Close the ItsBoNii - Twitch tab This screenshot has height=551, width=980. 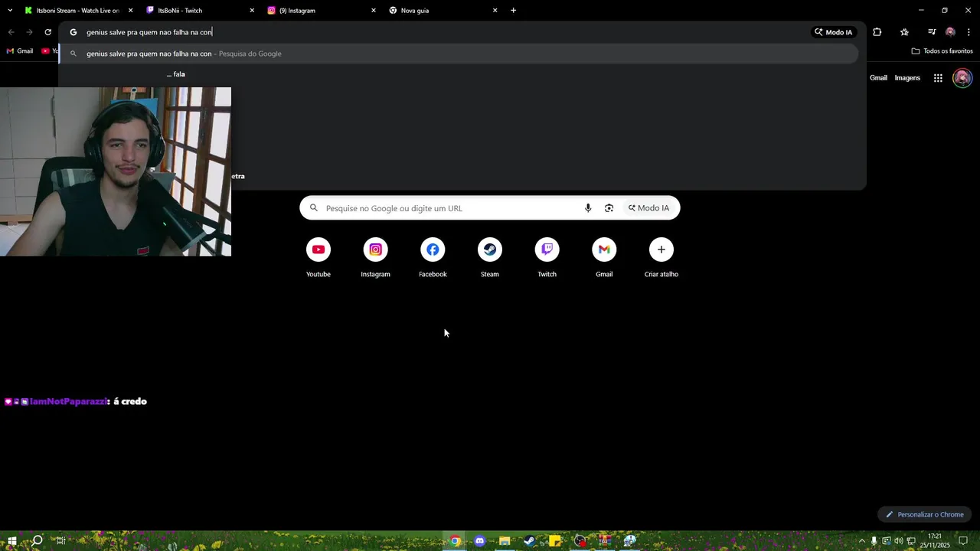(252, 11)
